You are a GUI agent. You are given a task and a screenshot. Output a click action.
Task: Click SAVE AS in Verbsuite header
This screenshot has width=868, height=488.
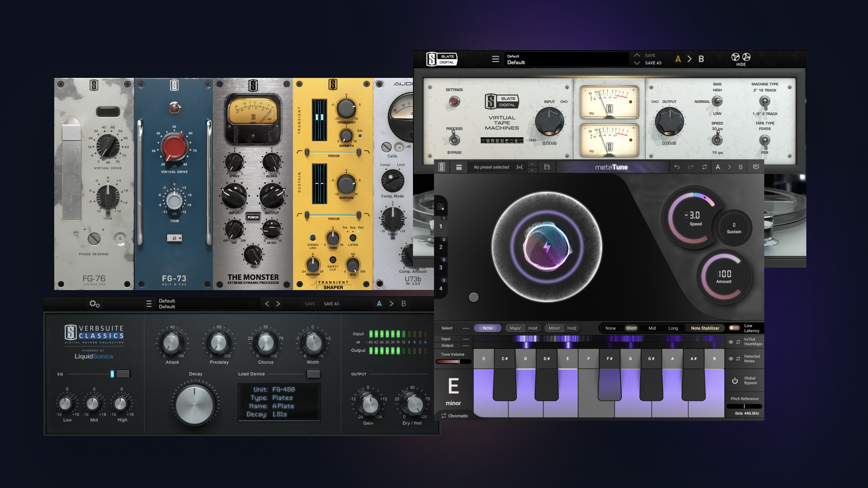click(331, 304)
